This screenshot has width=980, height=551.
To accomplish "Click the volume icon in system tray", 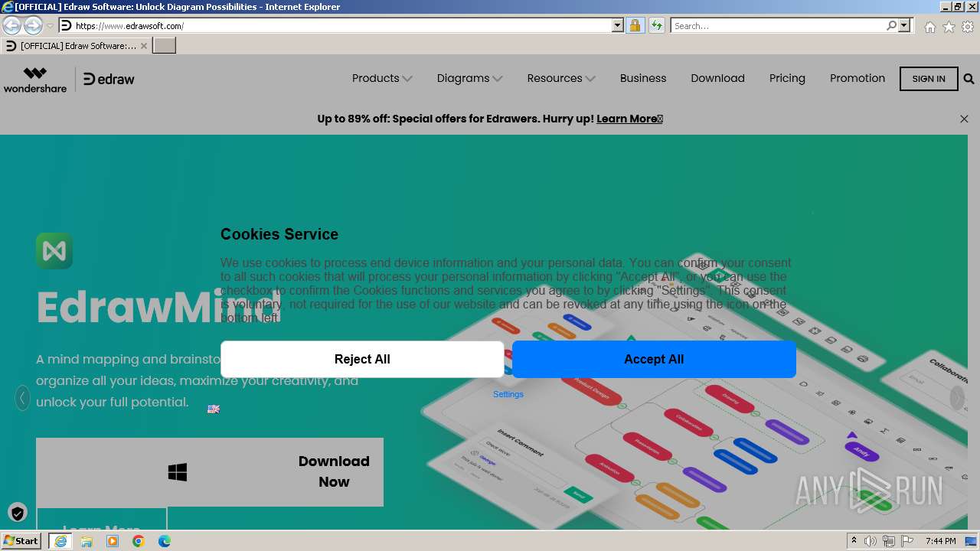I will [871, 541].
